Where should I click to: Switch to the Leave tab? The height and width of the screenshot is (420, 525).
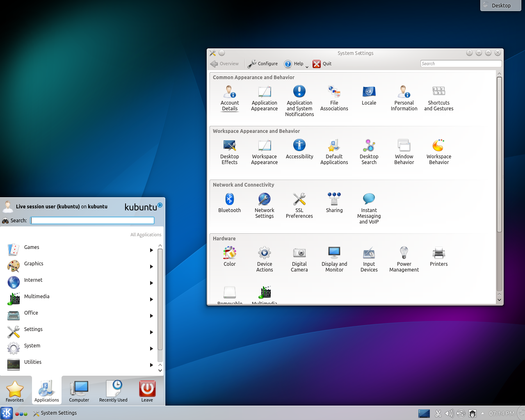point(147,391)
